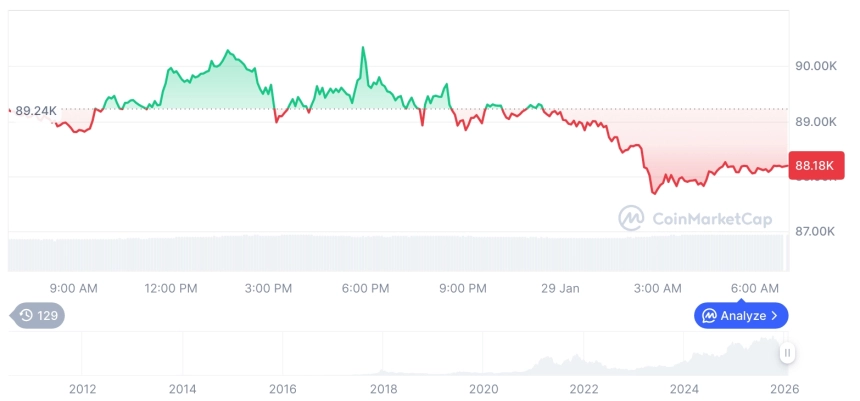This screenshot has width=860, height=401.
Task: Click the green price peak near 6:00 PM
Action: point(363,48)
